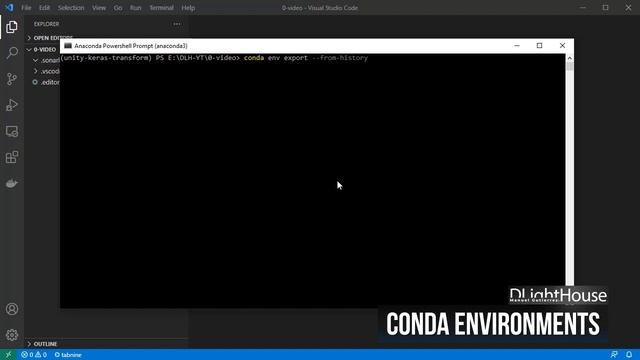Open the Explorer view in activity bar
Image resolution: width=640 pixels, height=360 pixels.
(12, 27)
